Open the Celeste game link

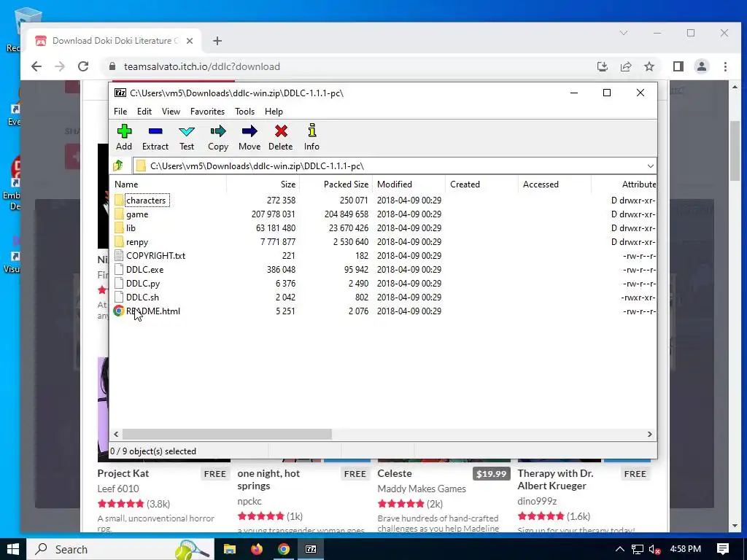click(x=395, y=473)
